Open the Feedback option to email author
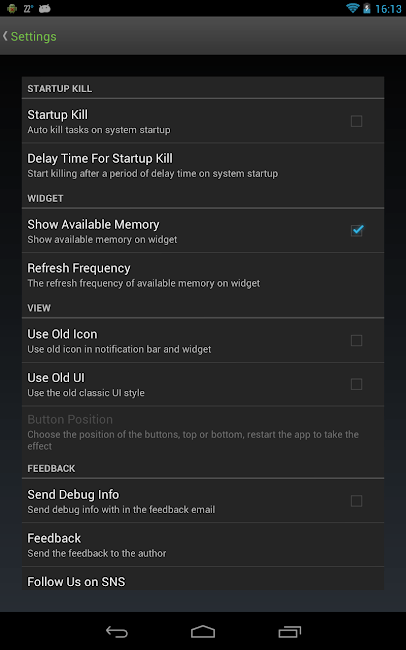Screen dimensions: 406x650 click(x=203, y=545)
